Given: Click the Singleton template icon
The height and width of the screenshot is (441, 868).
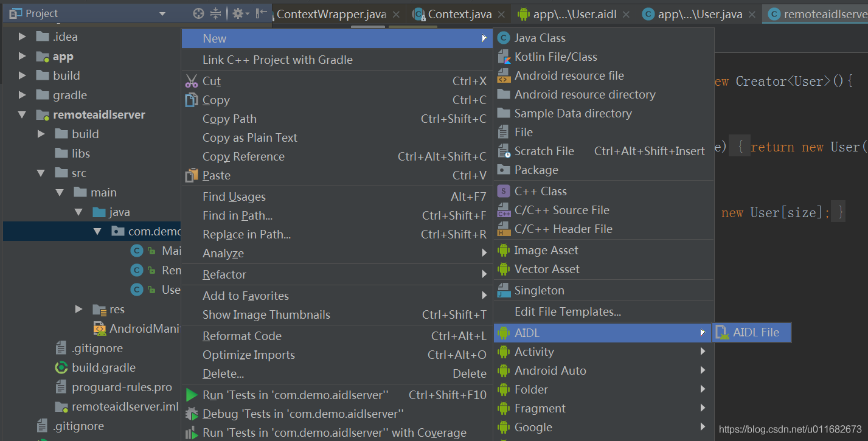Looking at the screenshot, I should click(504, 290).
